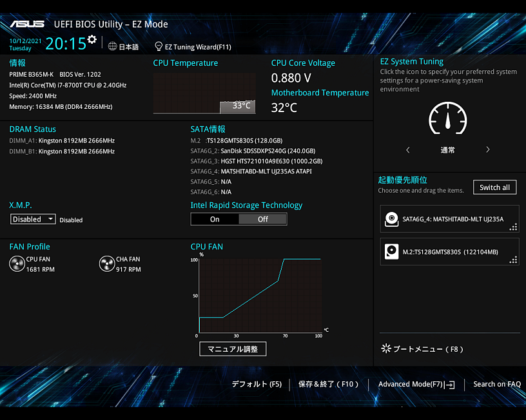Grab the drag handle on SATA6G_4 boot item
The width and height of the screenshot is (526, 420).
[x=513, y=227]
